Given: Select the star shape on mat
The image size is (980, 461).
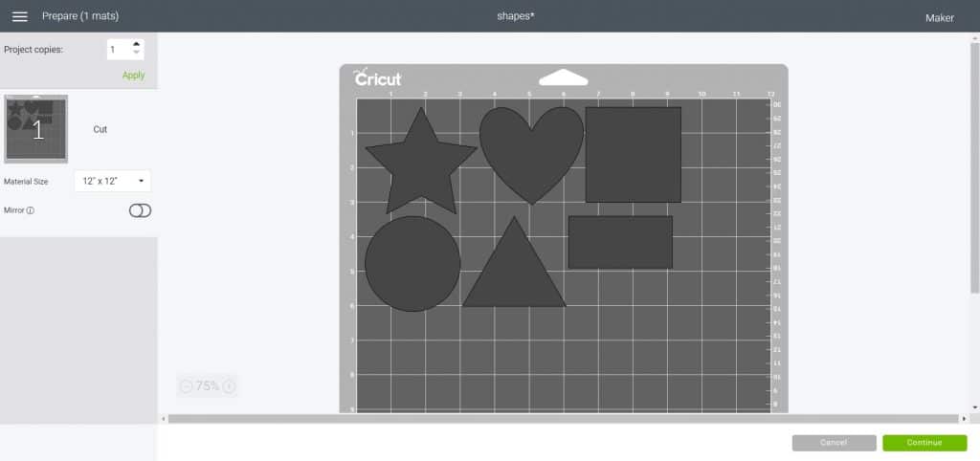Looking at the screenshot, I should pos(421,164).
